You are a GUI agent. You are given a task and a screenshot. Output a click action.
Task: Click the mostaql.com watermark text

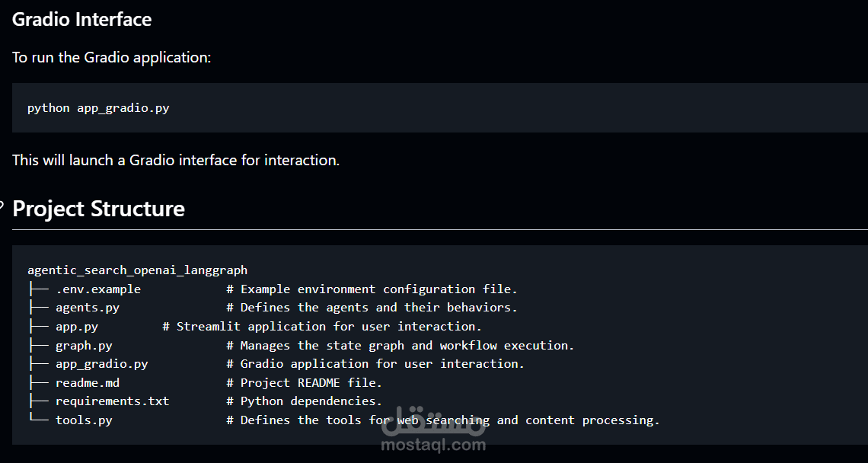[x=432, y=445]
